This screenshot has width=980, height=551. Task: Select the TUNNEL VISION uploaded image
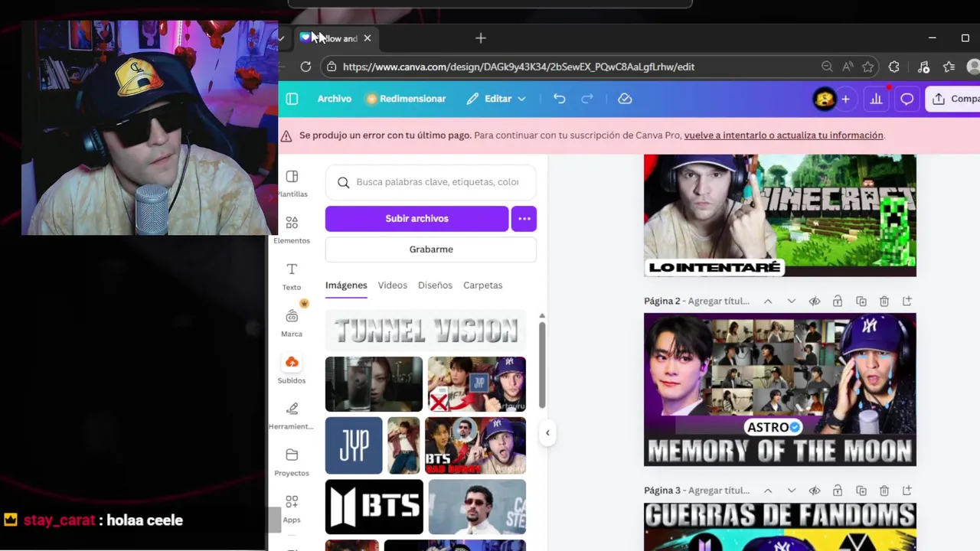[x=426, y=331]
